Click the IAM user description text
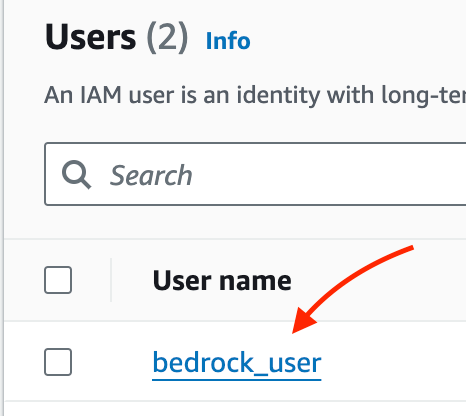 [255, 95]
